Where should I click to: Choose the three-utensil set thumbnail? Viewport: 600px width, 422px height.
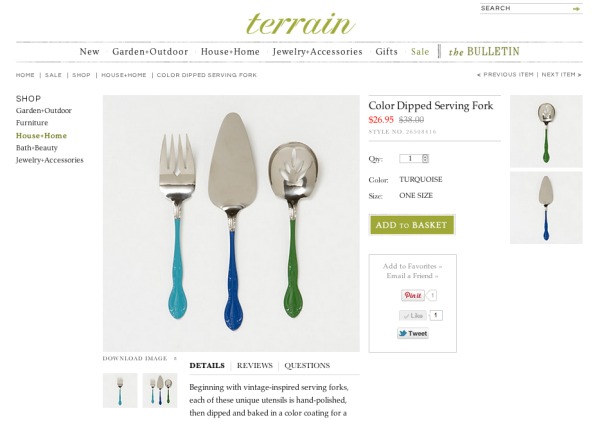pos(160,390)
